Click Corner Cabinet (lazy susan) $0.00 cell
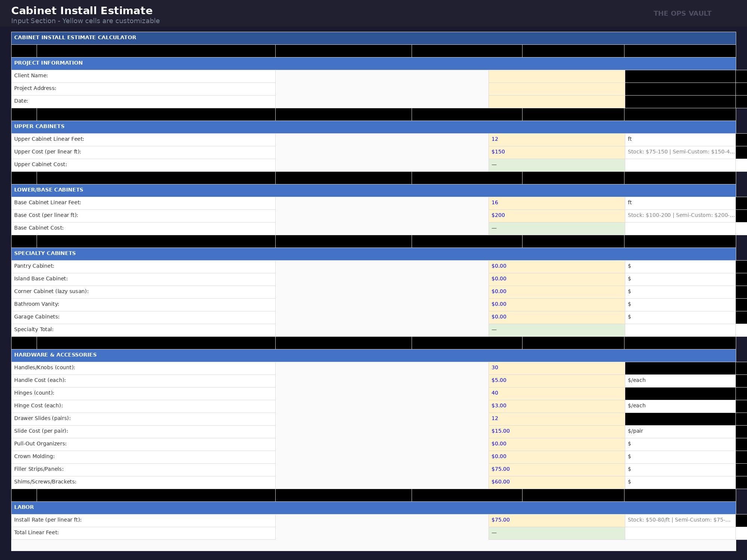This screenshot has width=747, height=560. click(557, 292)
